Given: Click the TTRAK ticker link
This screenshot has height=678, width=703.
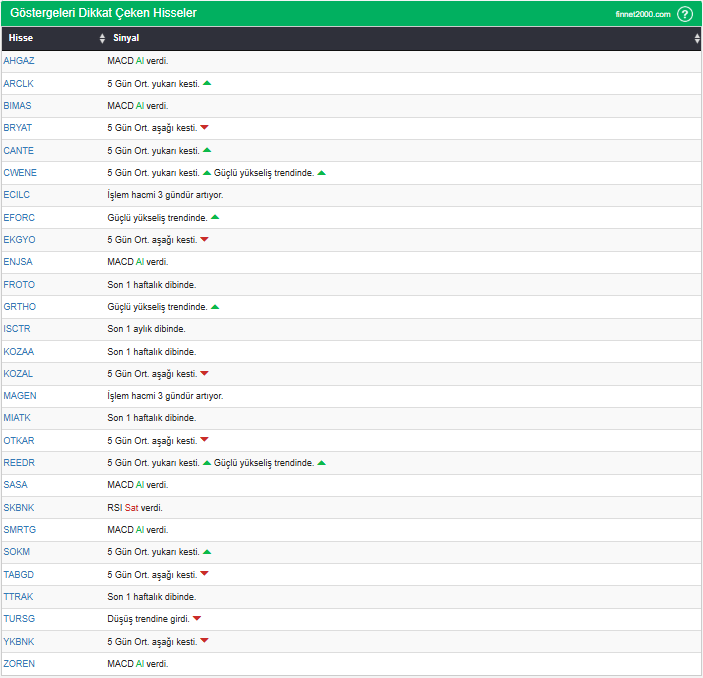Looking at the screenshot, I should coord(18,597).
